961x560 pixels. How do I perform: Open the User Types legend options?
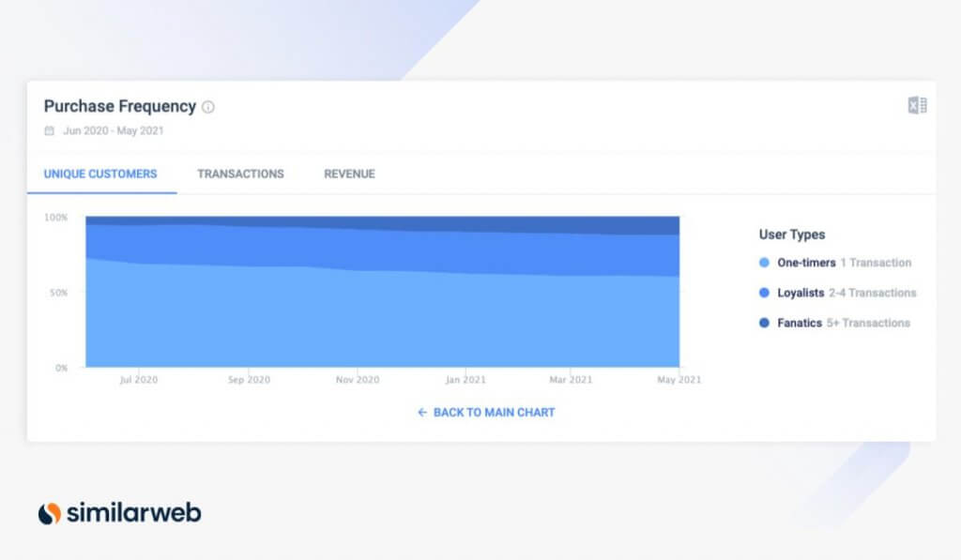pyautogui.click(x=791, y=235)
